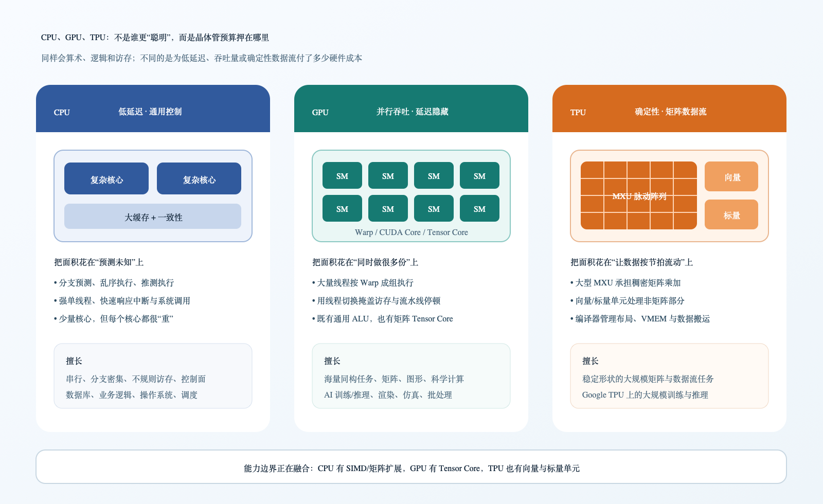Click the line Google TPU 上的大规模训练与推理
This screenshot has width=823, height=504.
tap(645, 395)
